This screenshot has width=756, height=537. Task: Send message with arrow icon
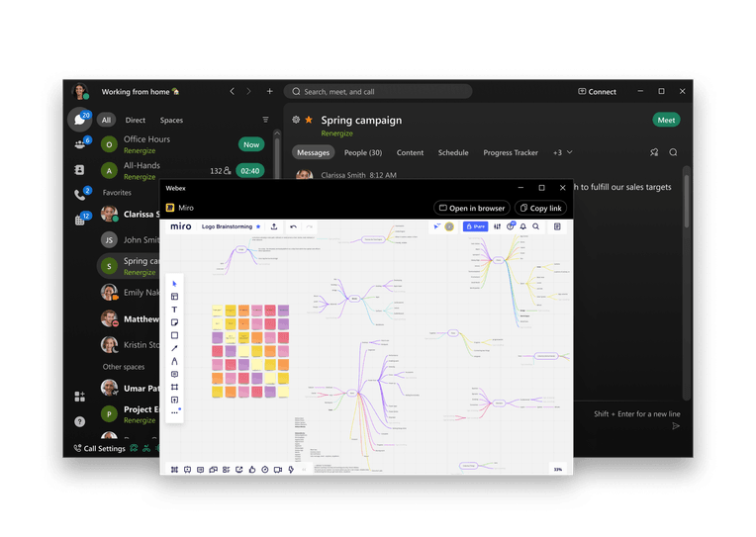(x=676, y=426)
